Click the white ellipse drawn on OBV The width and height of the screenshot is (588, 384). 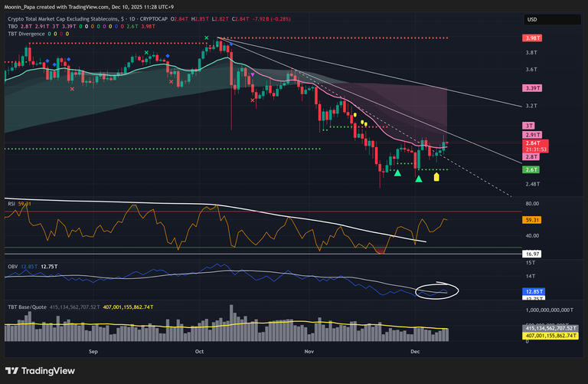436,291
